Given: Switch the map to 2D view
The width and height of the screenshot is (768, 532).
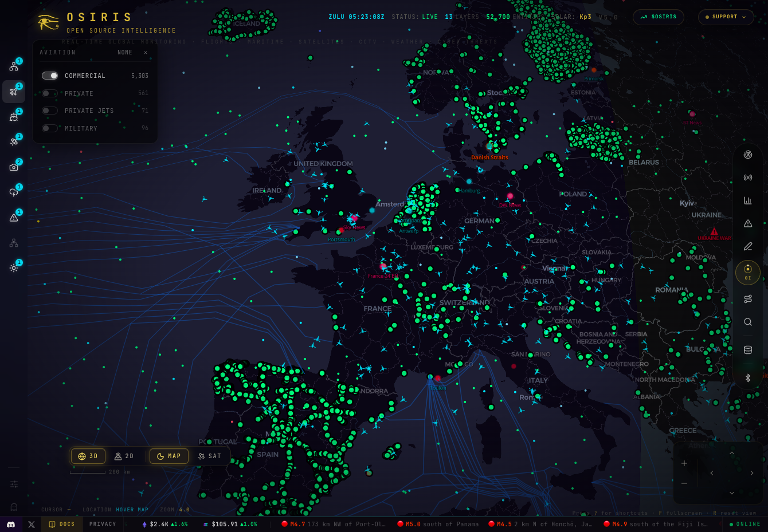Looking at the screenshot, I should click(x=124, y=456).
